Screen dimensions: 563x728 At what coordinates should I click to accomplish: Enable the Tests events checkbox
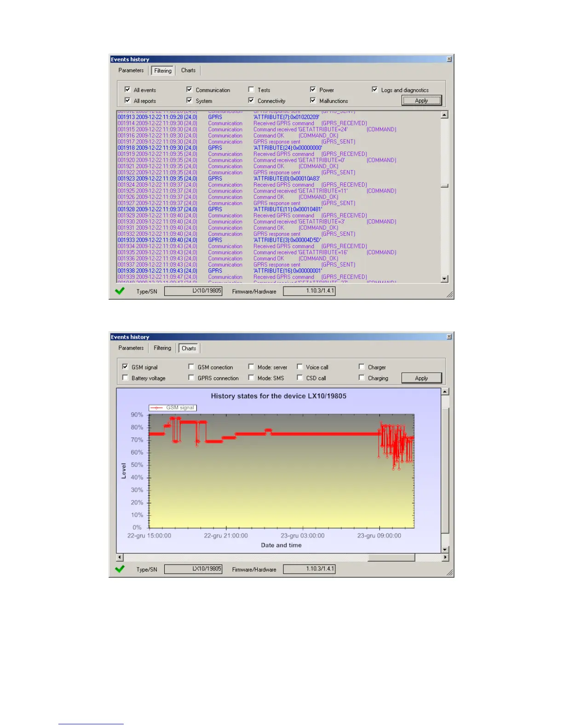tap(251, 90)
